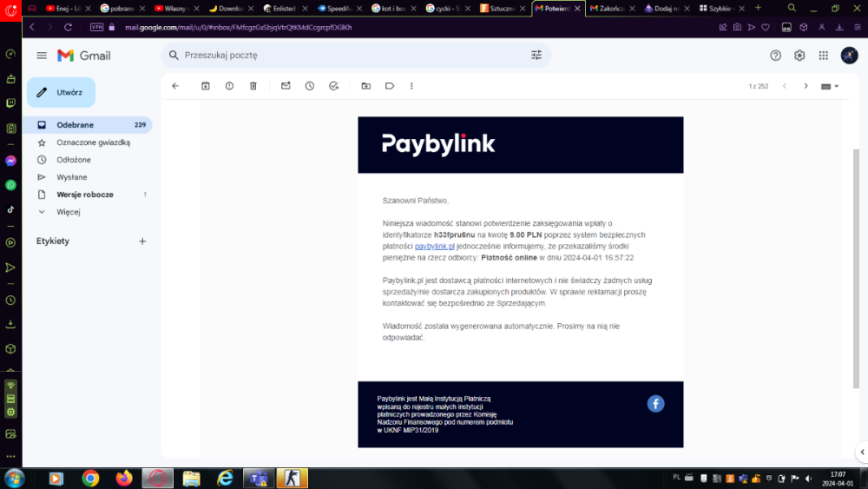Open the Paybylink Facebook icon in the footer

click(655, 403)
